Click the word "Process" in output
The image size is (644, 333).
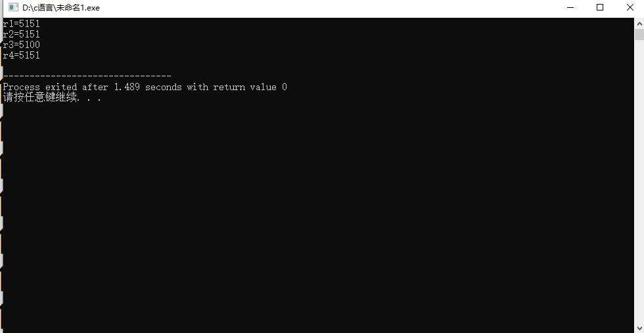(21, 87)
